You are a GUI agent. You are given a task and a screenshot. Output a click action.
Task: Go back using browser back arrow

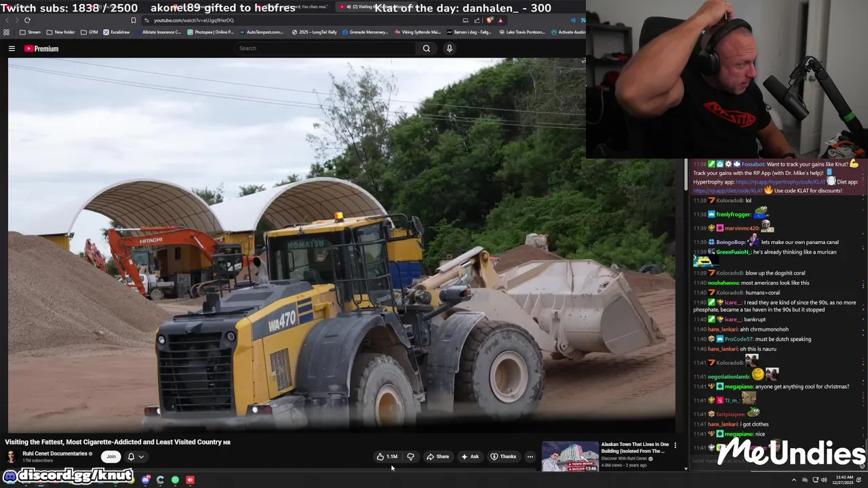click(7, 20)
